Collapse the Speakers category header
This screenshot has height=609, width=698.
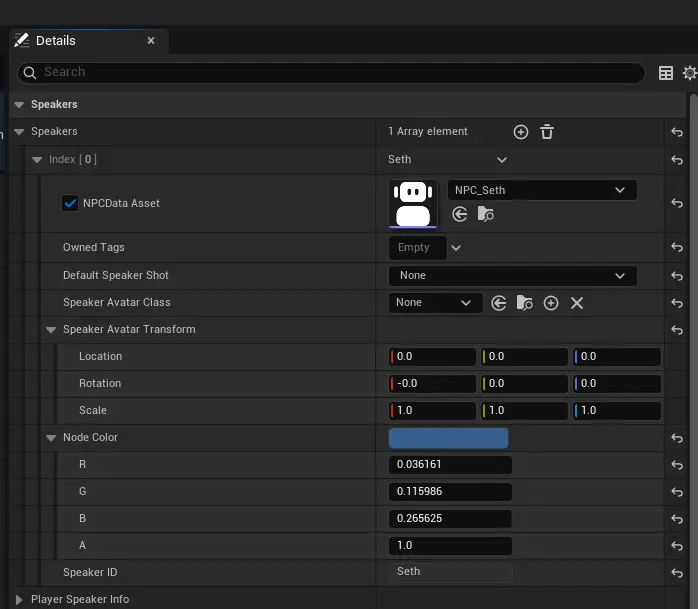19,105
